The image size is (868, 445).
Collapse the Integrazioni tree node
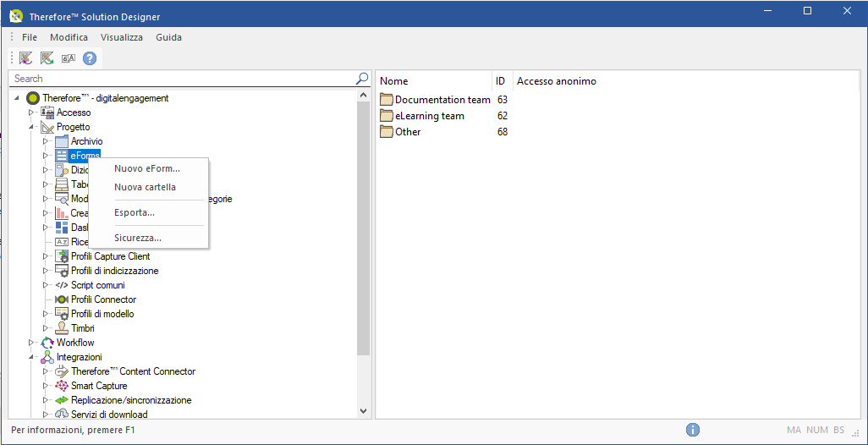[32, 357]
